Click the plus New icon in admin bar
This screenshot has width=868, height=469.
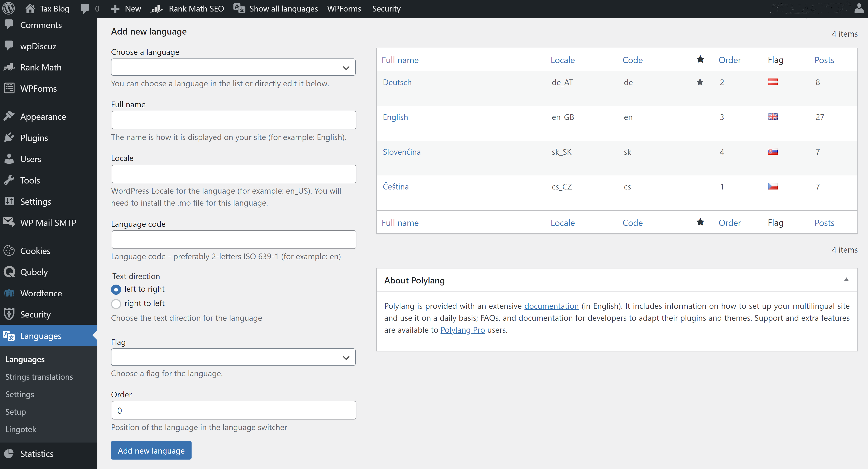115,9
